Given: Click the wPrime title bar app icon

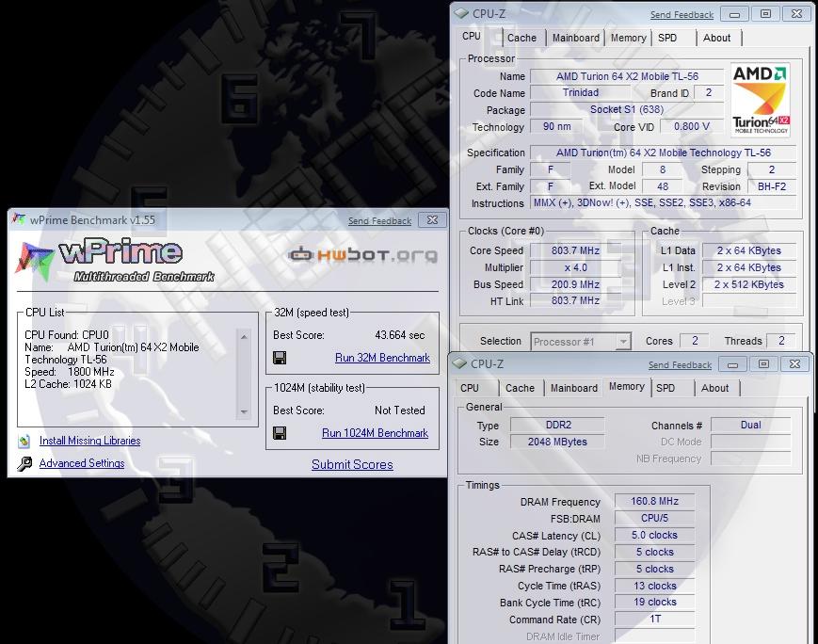Looking at the screenshot, I should (x=19, y=219).
